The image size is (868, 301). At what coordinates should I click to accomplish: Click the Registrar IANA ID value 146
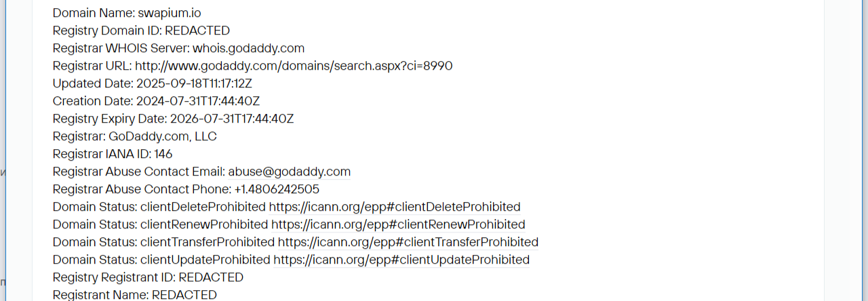(x=163, y=154)
